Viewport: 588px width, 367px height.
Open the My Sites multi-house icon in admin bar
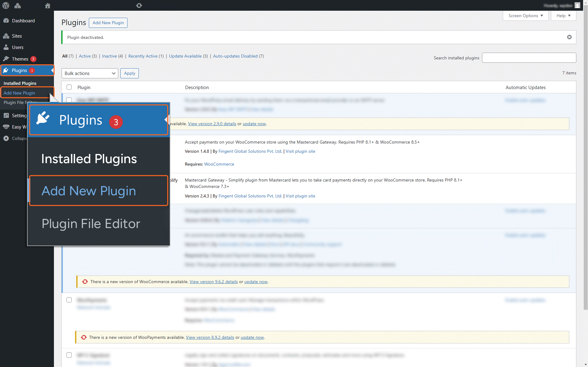point(17,6)
